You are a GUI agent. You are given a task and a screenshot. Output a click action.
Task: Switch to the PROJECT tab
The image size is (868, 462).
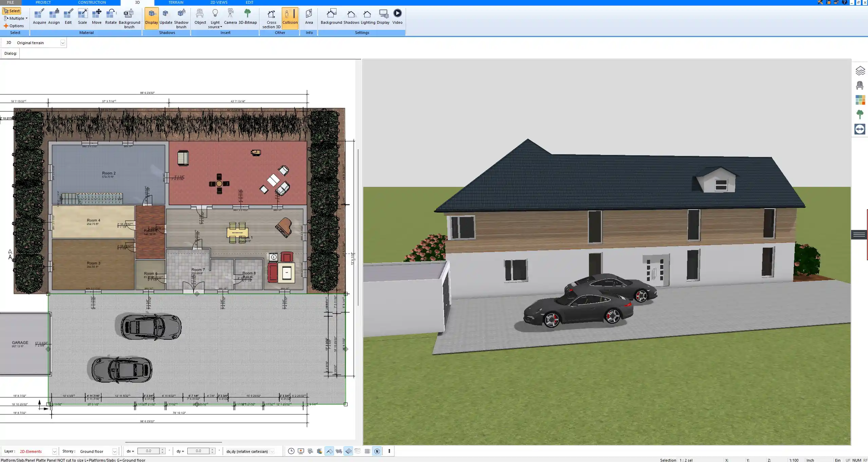click(x=43, y=2)
